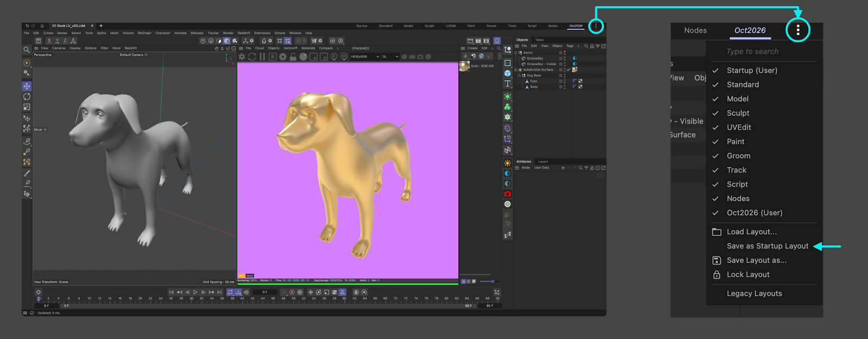Click the Lock Layout padlock icon
The image size is (868, 339).
717,274
